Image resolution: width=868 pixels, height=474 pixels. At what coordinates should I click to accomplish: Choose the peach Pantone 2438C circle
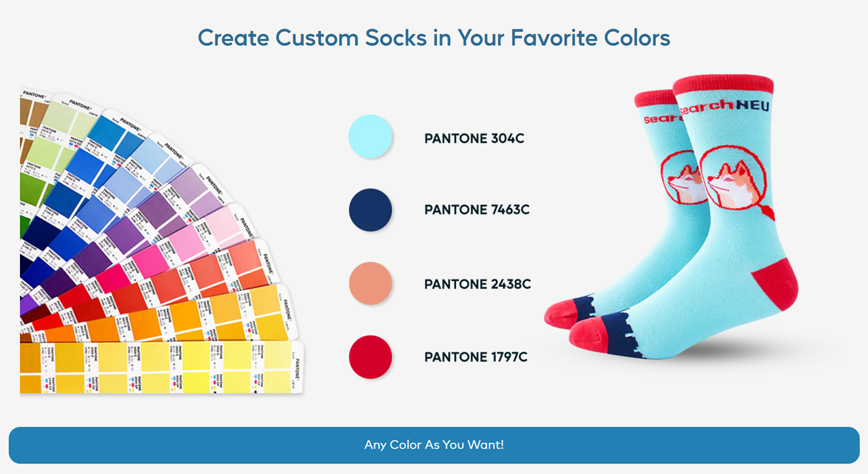[371, 284]
